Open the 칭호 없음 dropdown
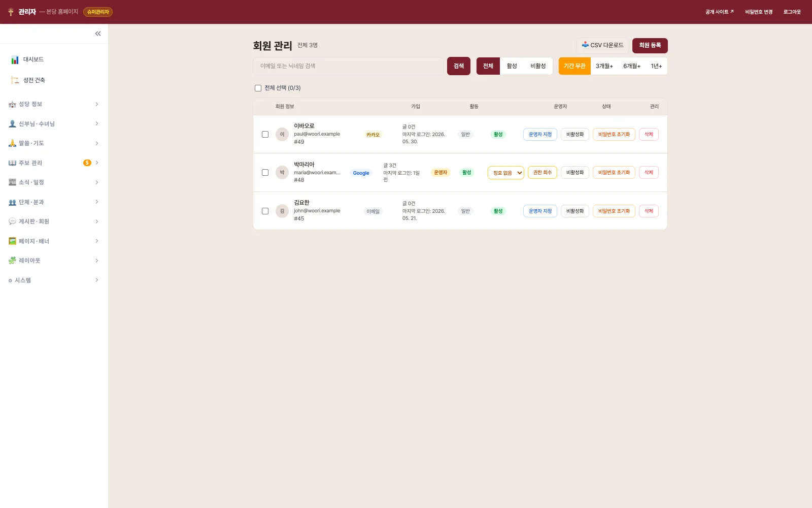Screen dimensions: 812x508 coord(506,173)
